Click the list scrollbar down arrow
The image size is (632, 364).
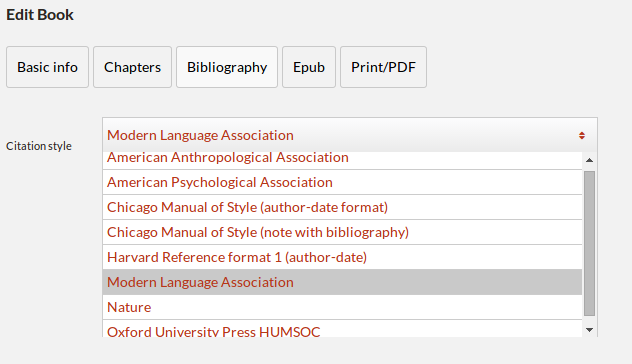click(x=589, y=330)
